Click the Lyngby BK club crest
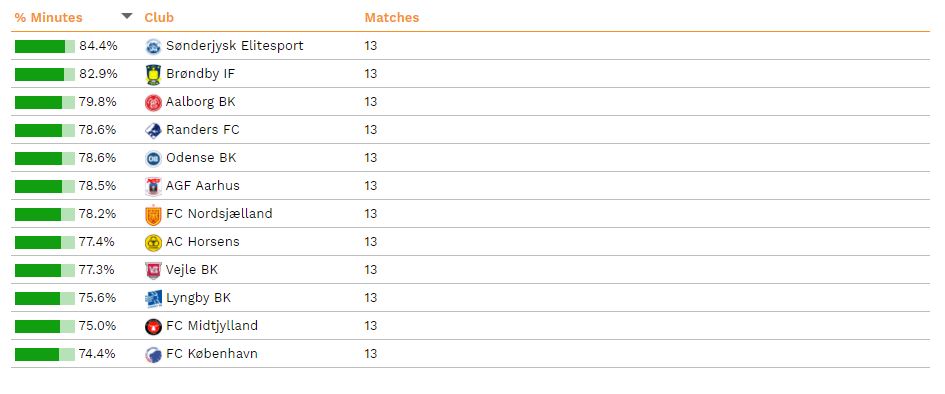The height and width of the screenshot is (394, 945). pyautogui.click(x=153, y=298)
